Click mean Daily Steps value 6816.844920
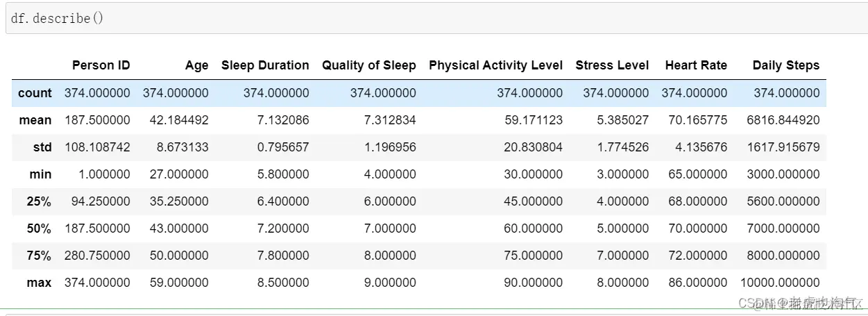Viewport: 868px width, 316px height. (x=783, y=120)
